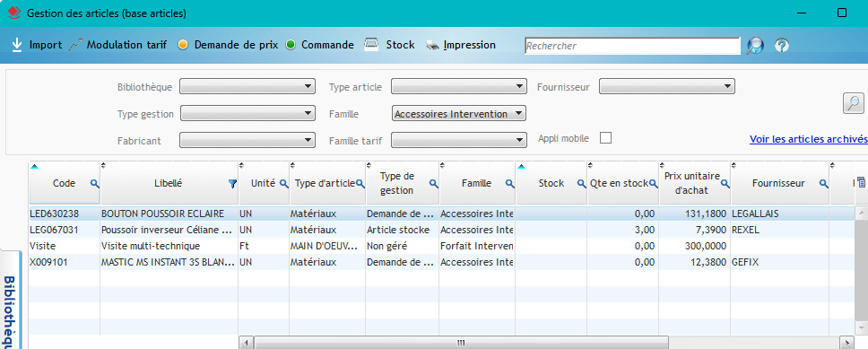Click MASTIC MS INSTANT 3S label cell
868x349 pixels.
click(169, 261)
